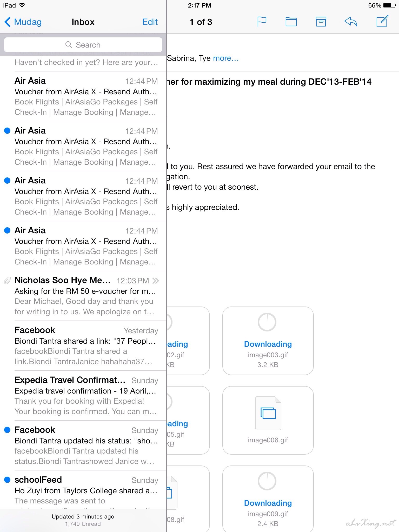Viewport: 399px width, 532px height.
Task: Tap Expedia travel confirmation - 19 April subject
Action: pyautogui.click(x=85, y=391)
